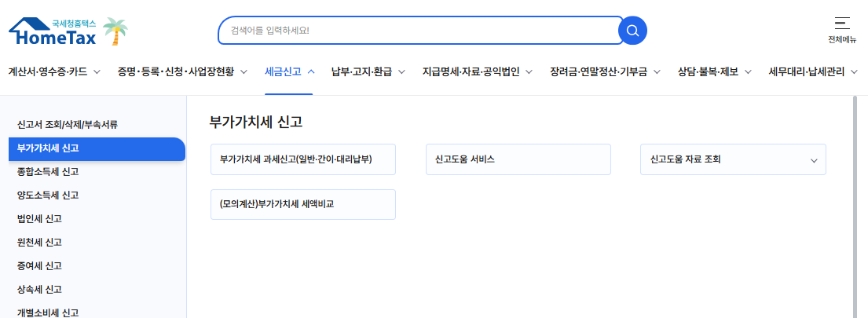Open the 전체메뉴 hamburger icon
868x318 pixels.
(842, 24)
